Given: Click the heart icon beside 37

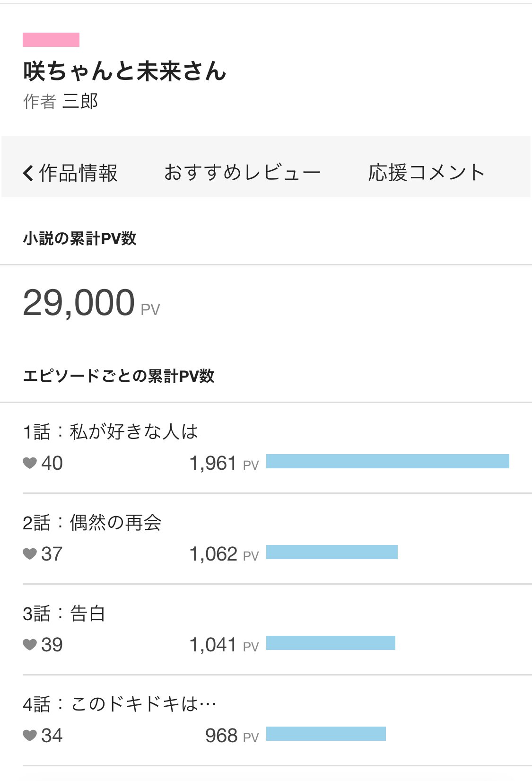Looking at the screenshot, I should pyautogui.click(x=30, y=554).
